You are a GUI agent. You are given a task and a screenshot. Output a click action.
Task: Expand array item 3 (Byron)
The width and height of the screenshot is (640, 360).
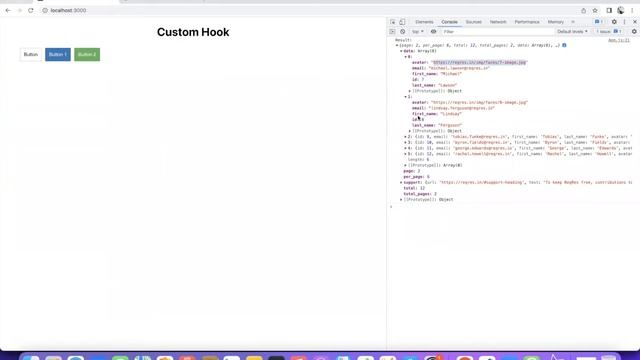pos(406,142)
